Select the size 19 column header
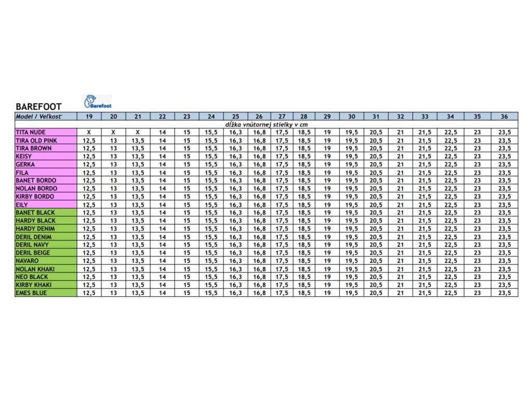The width and height of the screenshot is (532, 399). (x=89, y=116)
